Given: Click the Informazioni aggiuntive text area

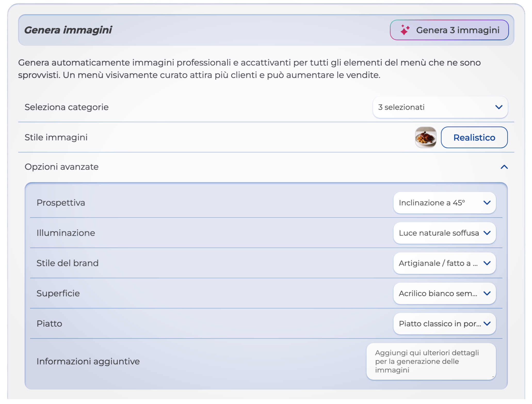Looking at the screenshot, I should [x=430, y=361].
